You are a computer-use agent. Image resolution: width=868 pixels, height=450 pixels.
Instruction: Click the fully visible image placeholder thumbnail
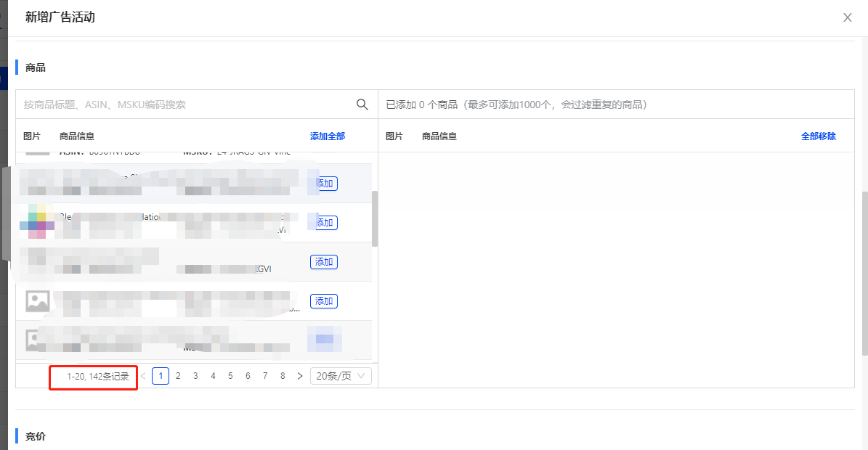coord(38,301)
